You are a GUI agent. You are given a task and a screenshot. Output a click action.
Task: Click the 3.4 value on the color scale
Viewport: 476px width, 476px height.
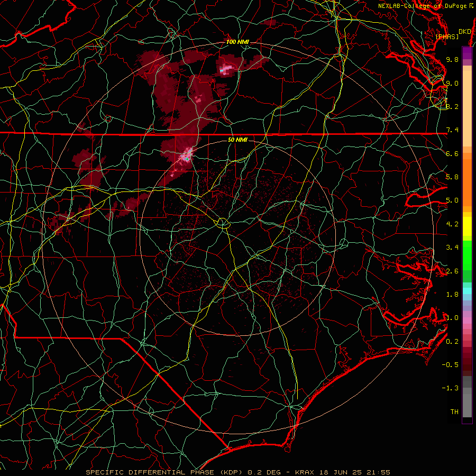click(452, 248)
